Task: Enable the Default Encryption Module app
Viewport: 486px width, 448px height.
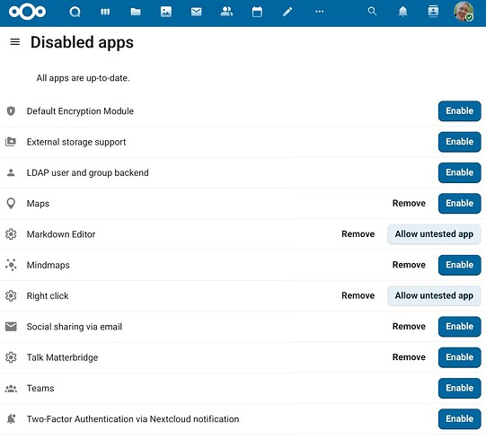Action: coord(459,111)
